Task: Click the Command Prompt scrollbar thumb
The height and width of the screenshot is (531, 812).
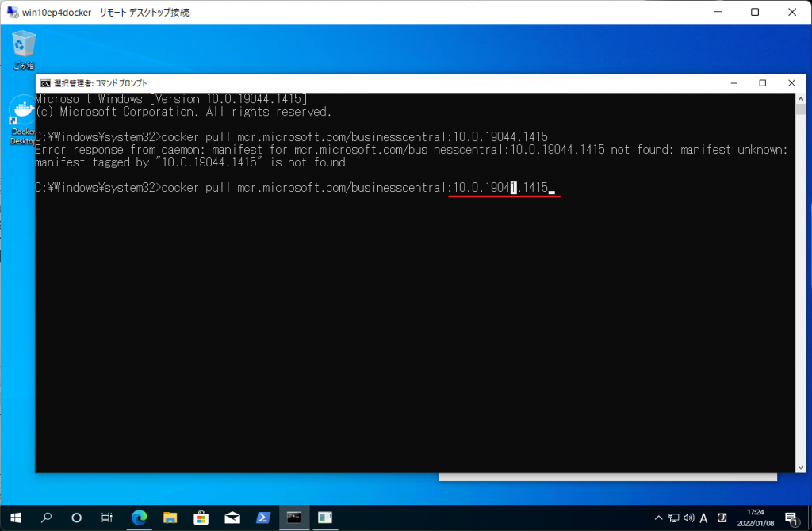Action: coord(801,109)
